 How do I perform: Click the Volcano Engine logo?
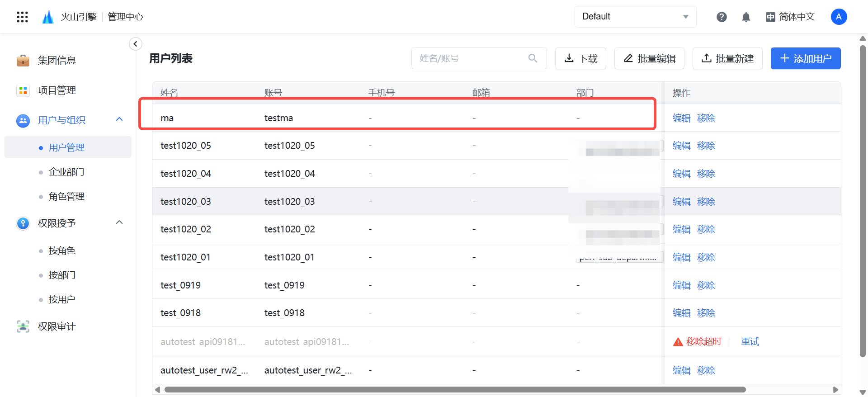(x=48, y=17)
